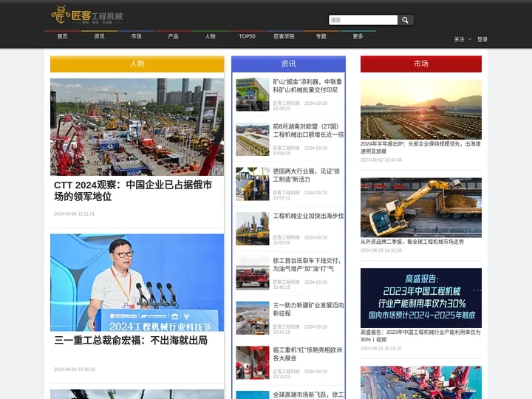Image resolution: width=532 pixels, height=399 pixels.
Task: Focus the search input field
Action: click(363, 20)
